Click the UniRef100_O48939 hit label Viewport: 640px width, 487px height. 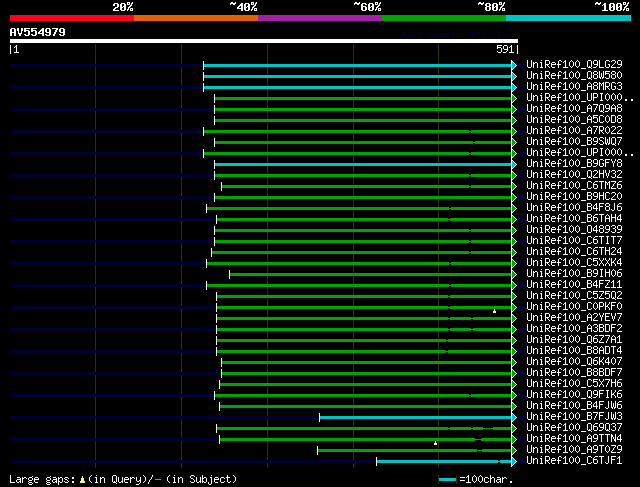point(574,230)
